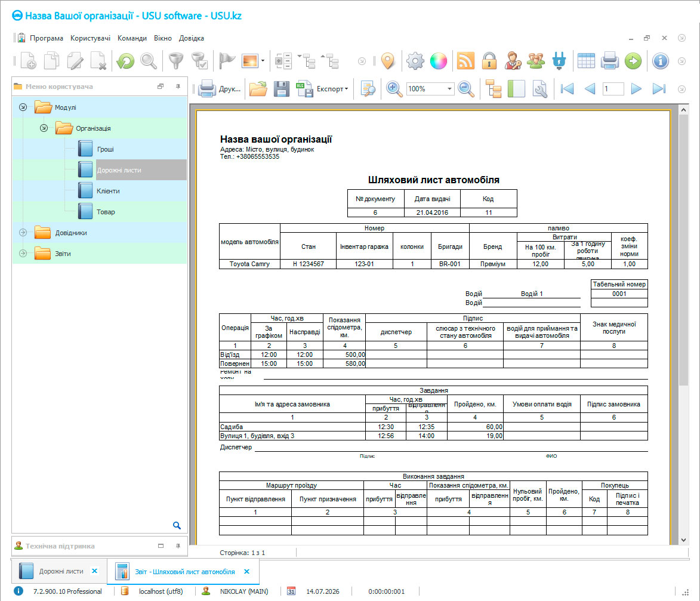Click the delete record icon
Viewport: 700px width, 601px height.
pos(98,61)
